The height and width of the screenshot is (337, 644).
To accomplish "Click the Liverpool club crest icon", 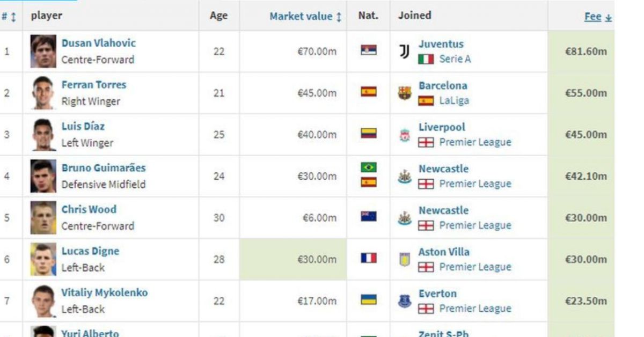I will tap(405, 135).
